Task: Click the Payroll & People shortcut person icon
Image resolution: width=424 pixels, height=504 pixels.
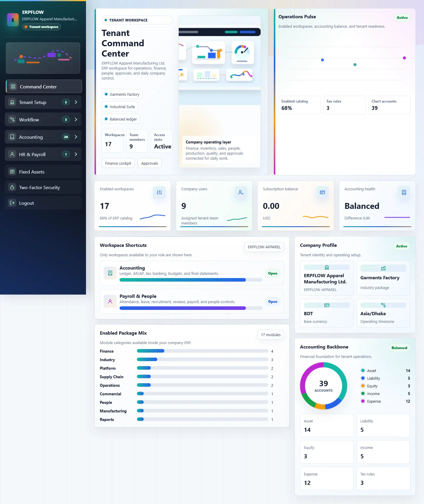Action: [110, 301]
